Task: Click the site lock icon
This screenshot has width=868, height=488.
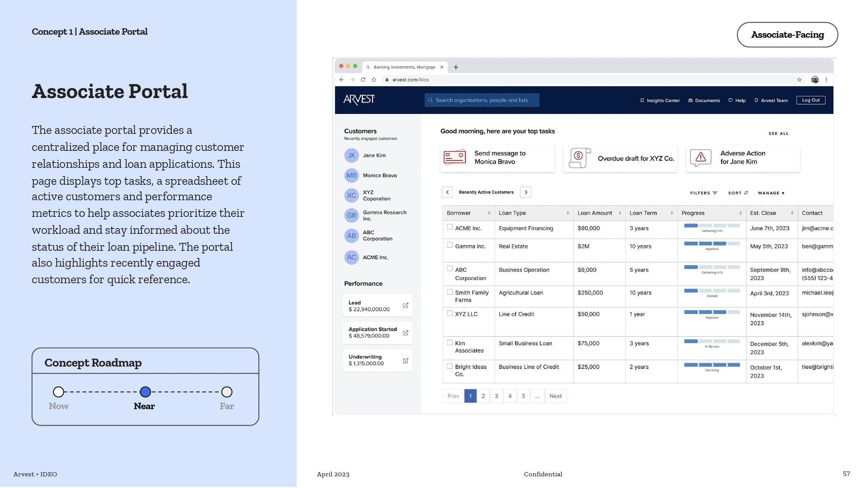Action: pos(387,80)
